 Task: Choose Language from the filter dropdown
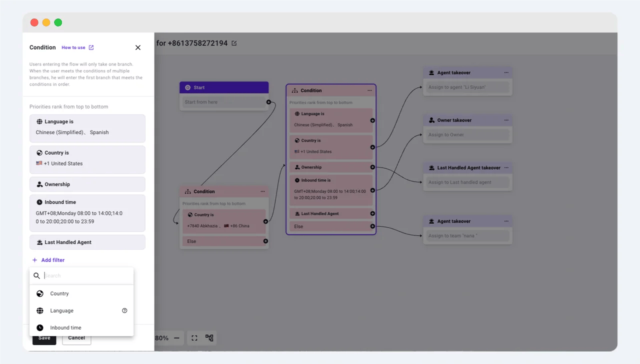[x=81, y=310]
